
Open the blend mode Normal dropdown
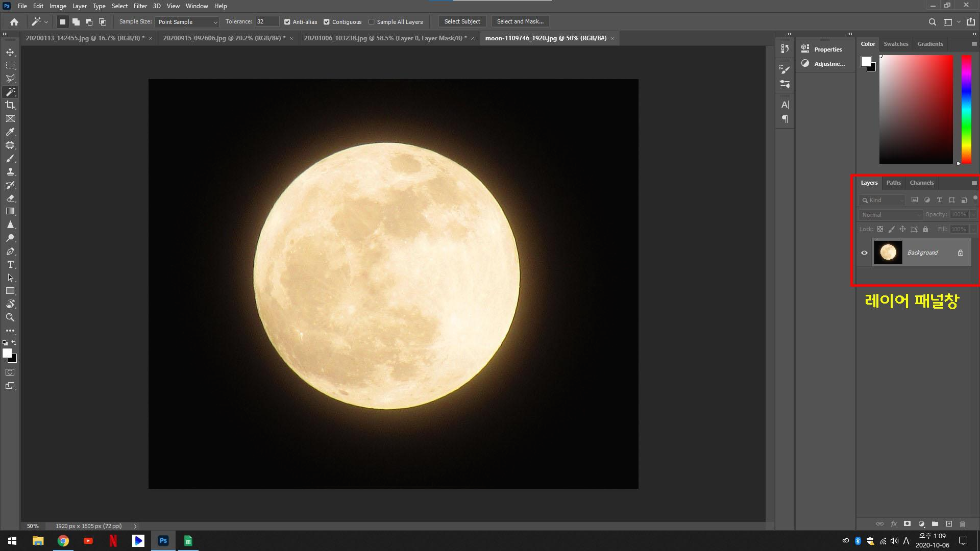(x=891, y=215)
